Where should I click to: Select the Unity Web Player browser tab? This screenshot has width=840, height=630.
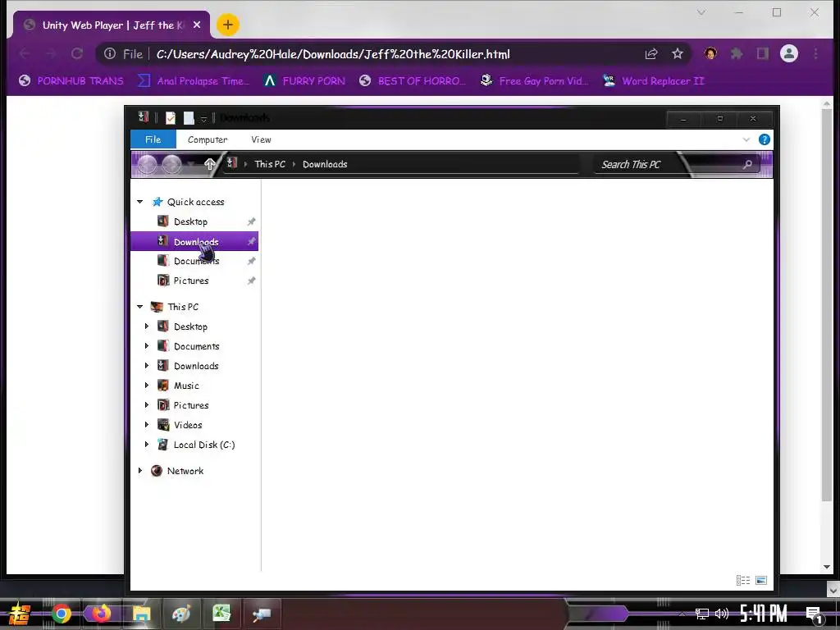coord(111,25)
